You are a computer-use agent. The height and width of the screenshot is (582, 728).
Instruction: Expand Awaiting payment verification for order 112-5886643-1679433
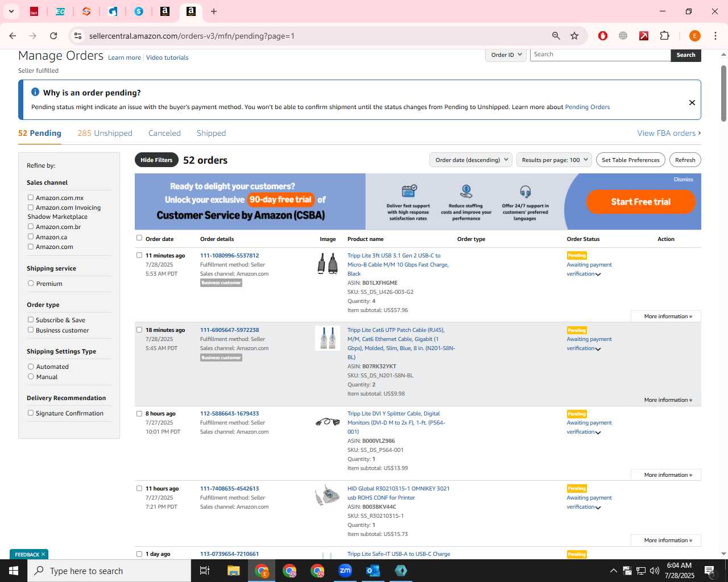589,427
